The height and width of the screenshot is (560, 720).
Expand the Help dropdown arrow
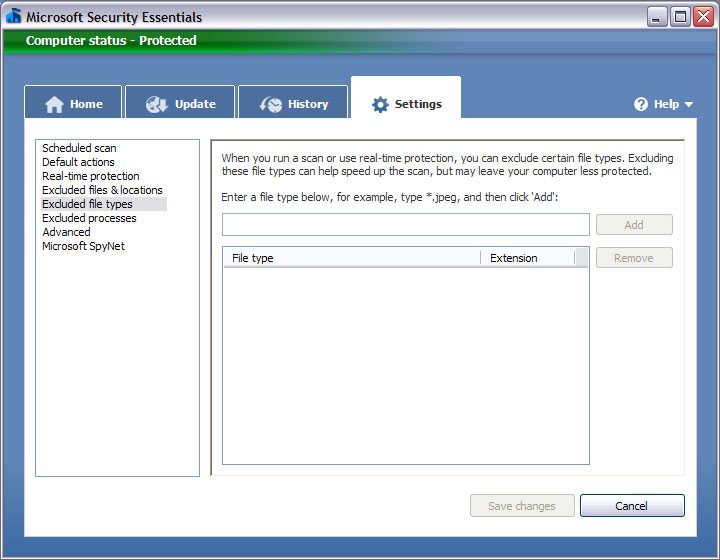[688, 105]
